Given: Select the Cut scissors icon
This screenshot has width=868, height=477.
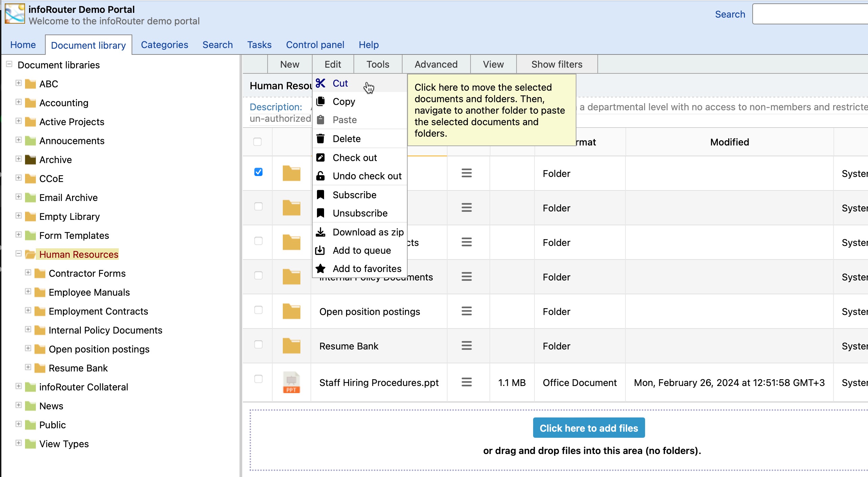Looking at the screenshot, I should point(320,83).
